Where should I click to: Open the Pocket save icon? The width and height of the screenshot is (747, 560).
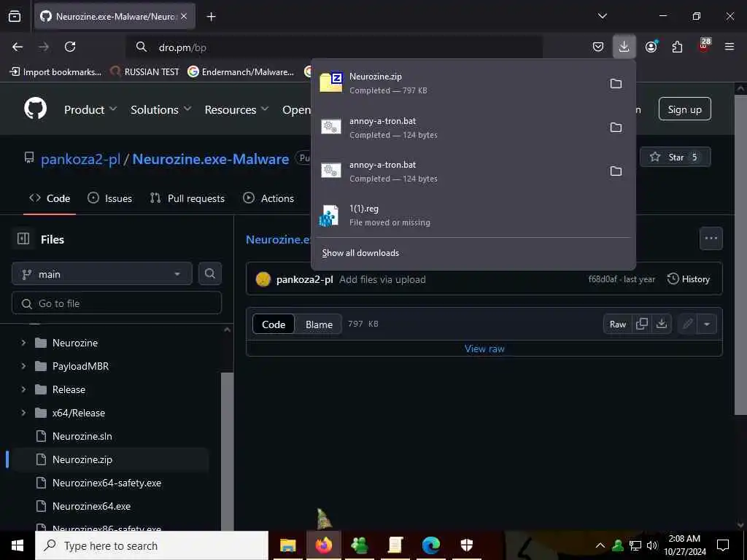(598, 47)
